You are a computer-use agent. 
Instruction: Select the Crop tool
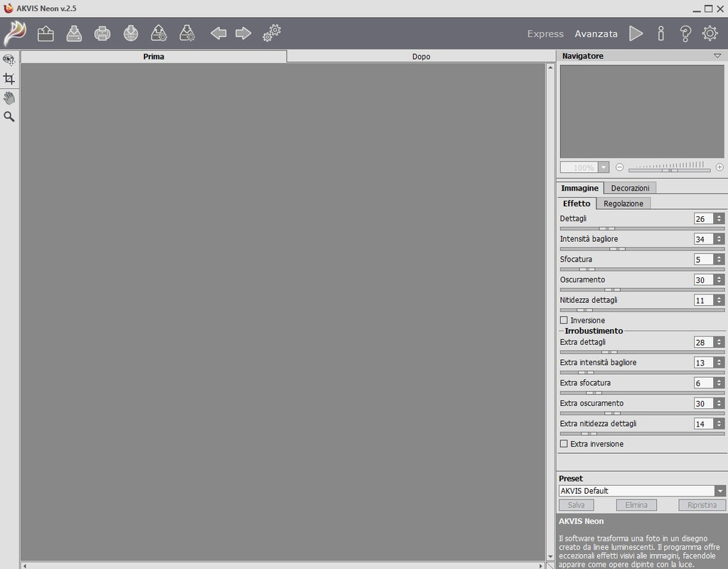pos(9,78)
